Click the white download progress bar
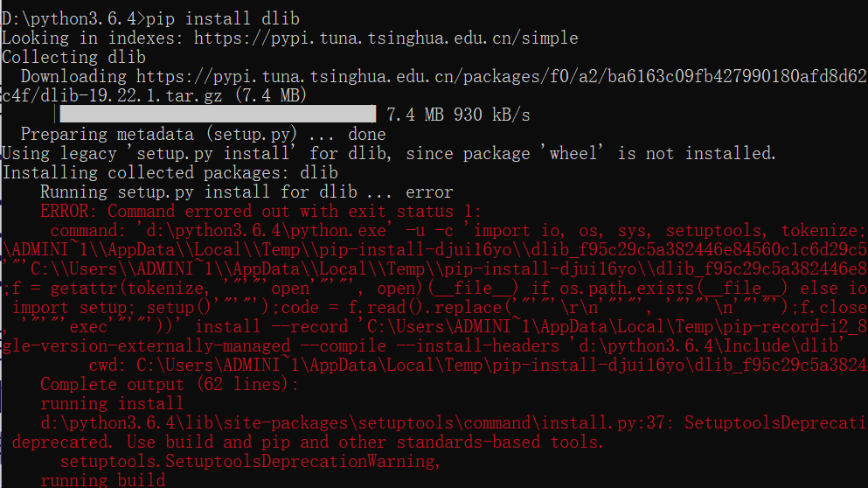This screenshot has height=488, width=868. click(x=218, y=114)
